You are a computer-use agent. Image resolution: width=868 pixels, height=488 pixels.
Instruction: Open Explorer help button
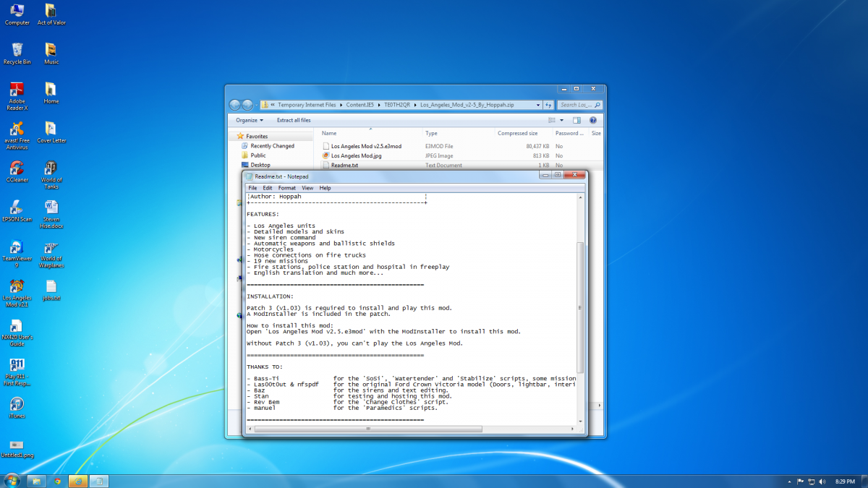[593, 120]
